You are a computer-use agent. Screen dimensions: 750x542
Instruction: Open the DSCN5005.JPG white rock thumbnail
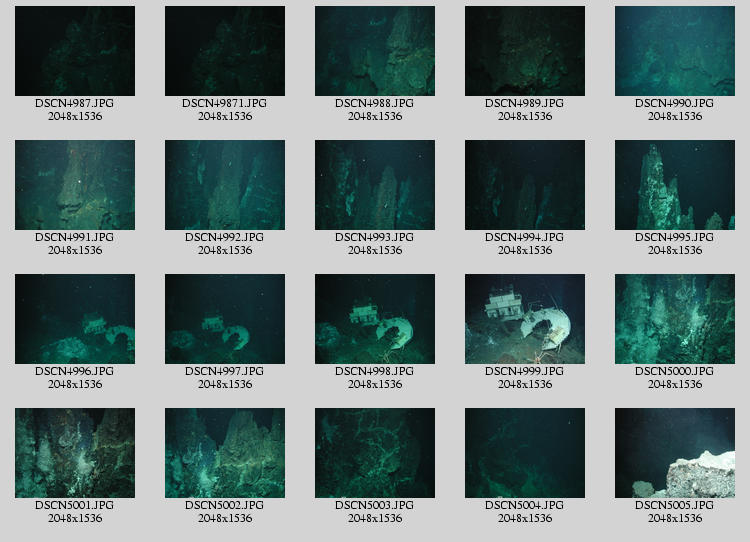coord(675,453)
